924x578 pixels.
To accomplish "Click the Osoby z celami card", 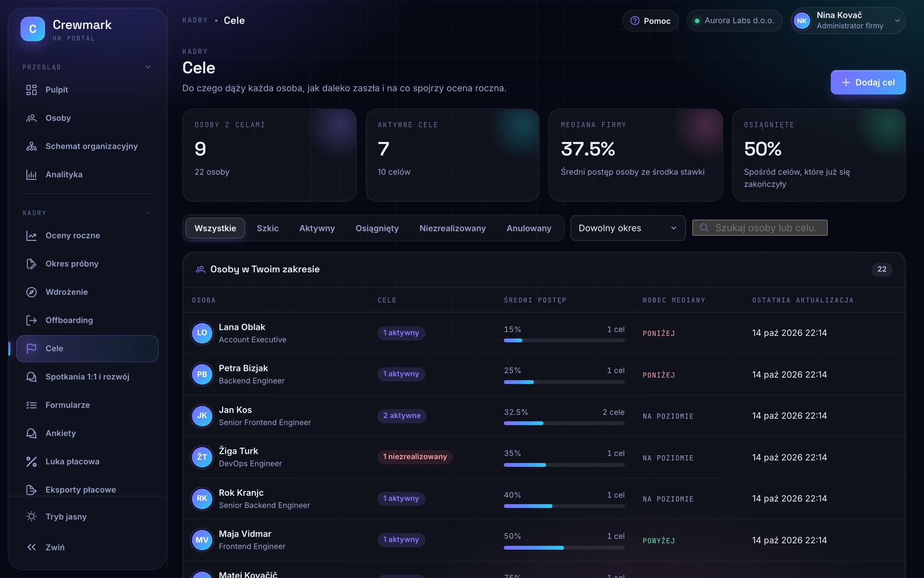I will (269, 155).
